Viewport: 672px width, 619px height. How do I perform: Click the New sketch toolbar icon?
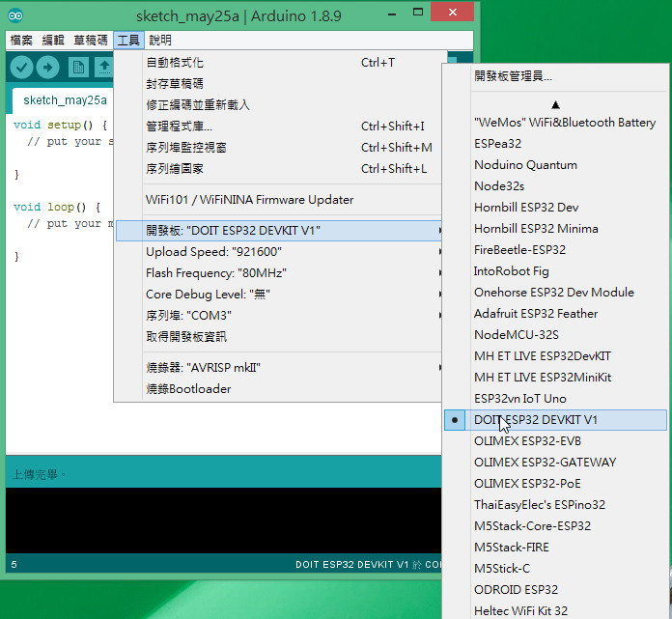pyautogui.click(x=78, y=68)
